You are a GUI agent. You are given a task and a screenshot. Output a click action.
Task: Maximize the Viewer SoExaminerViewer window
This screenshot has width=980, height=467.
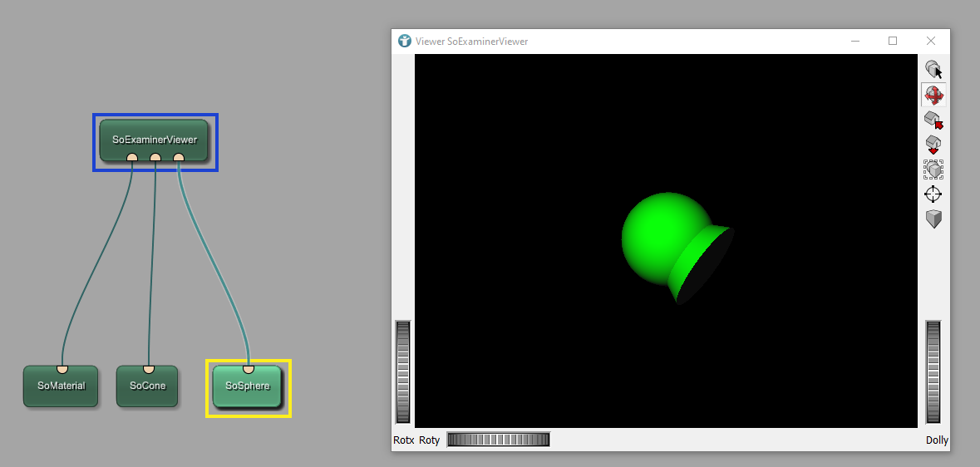[x=893, y=41]
